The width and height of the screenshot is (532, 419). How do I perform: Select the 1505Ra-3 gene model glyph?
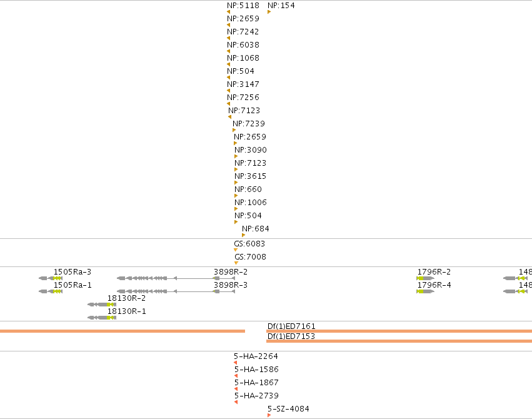[x=51, y=278]
